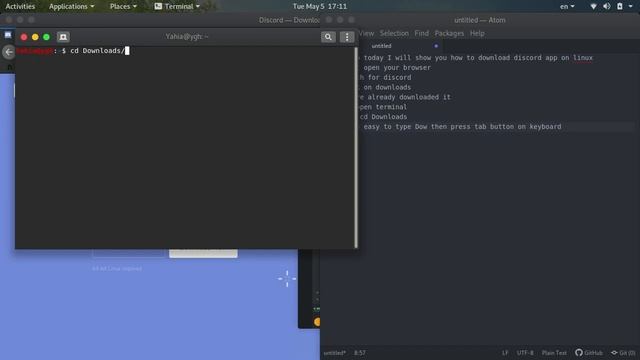The width and height of the screenshot is (640, 360).
Task: Click the battery icon in top bar
Action: (620, 7)
